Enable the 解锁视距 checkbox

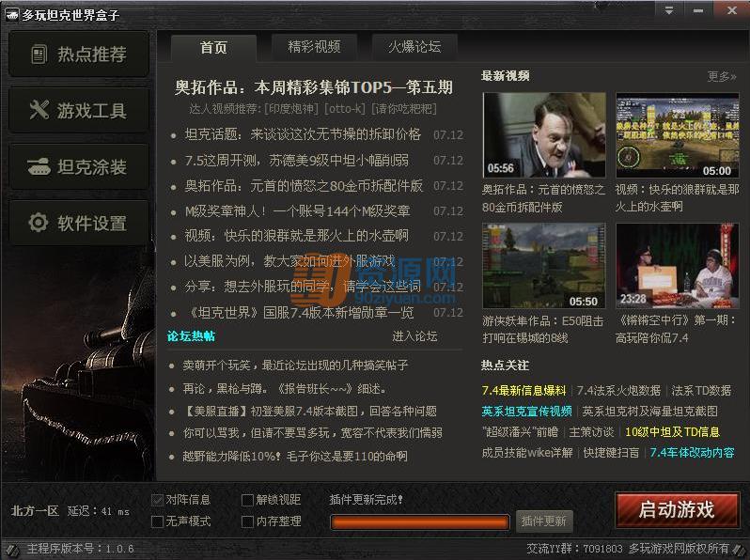click(247, 500)
